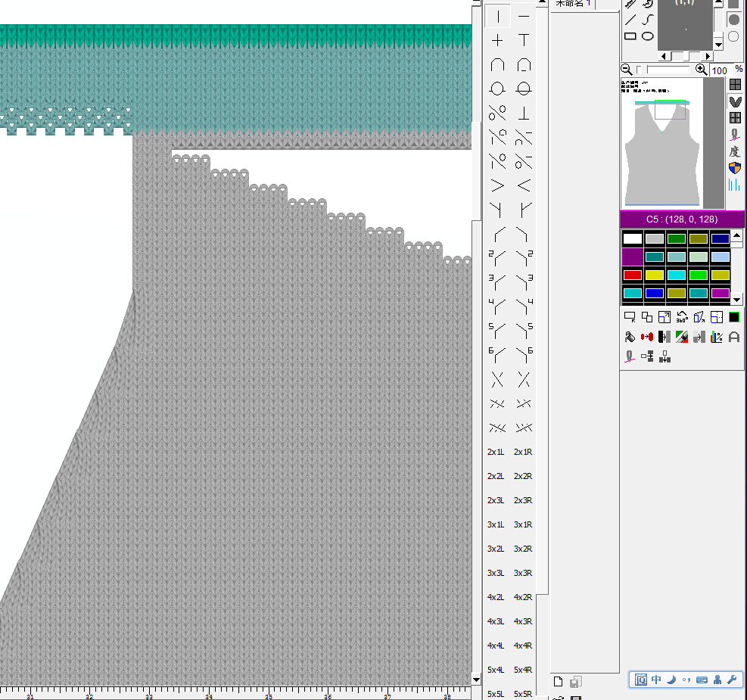The height and width of the screenshot is (700, 747).
Task: Select the plus stitch symbol
Action: pyautogui.click(x=497, y=40)
